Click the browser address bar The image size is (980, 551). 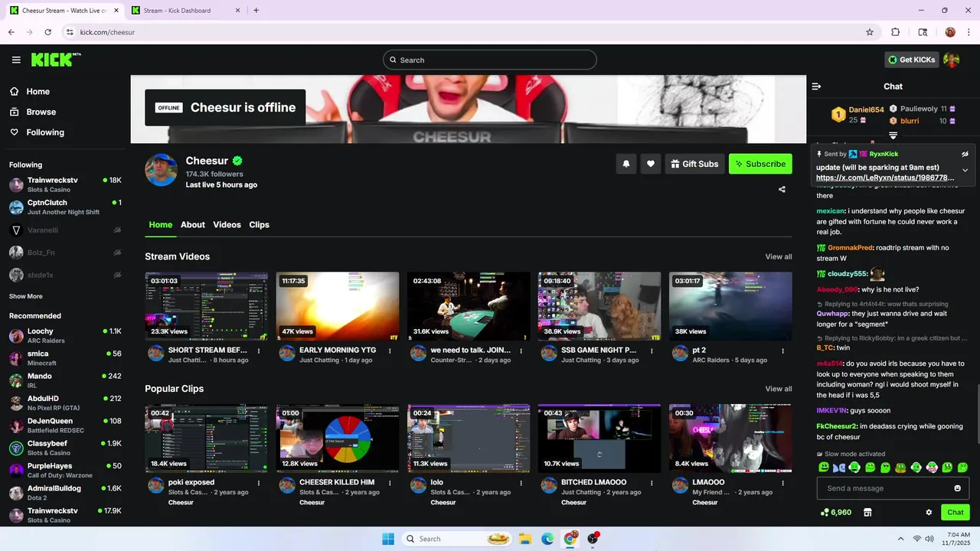(459, 32)
